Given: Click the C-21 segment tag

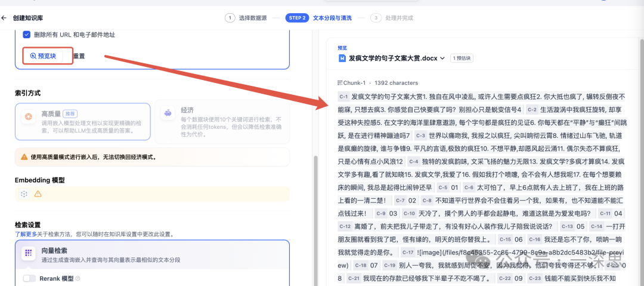Looking at the screenshot, I should pyautogui.click(x=354, y=278).
